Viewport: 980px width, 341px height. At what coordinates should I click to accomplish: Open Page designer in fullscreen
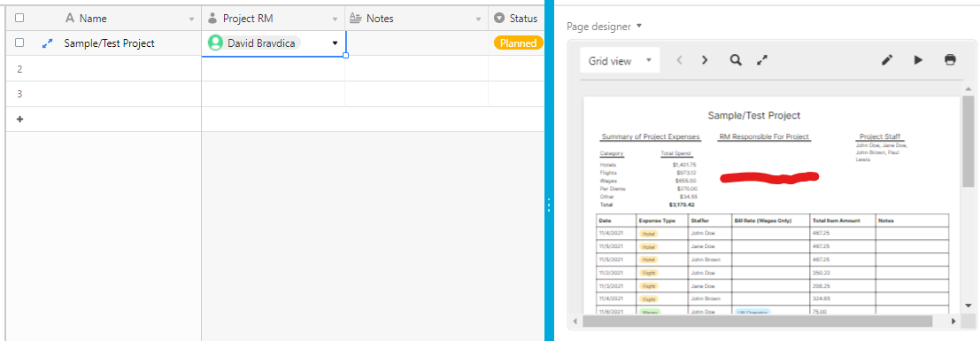tap(762, 60)
